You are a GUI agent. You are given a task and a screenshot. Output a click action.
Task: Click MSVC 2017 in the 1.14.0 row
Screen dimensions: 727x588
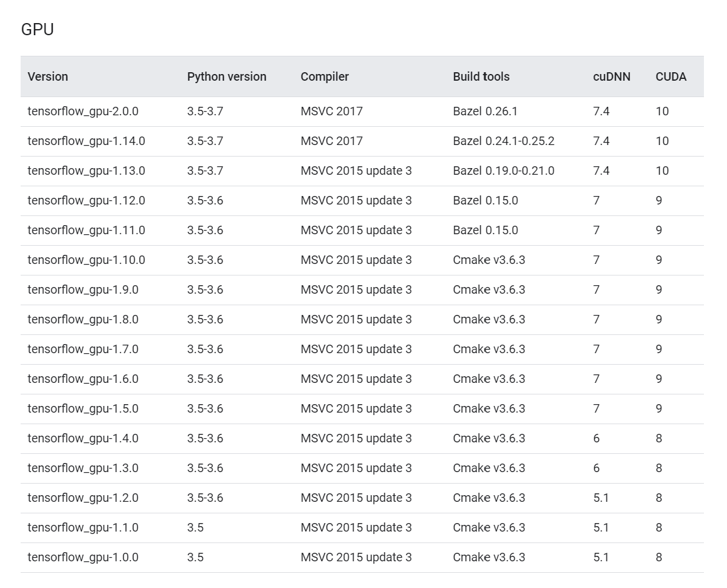tap(331, 141)
